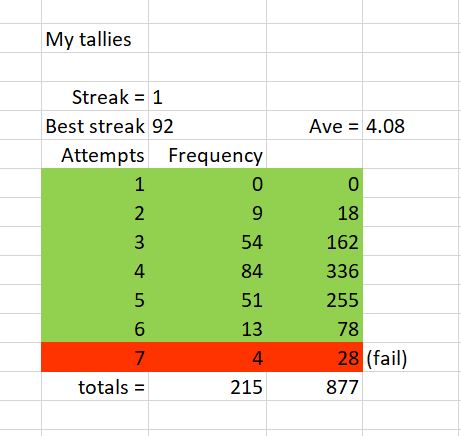Click the red cell showing 28

point(315,357)
